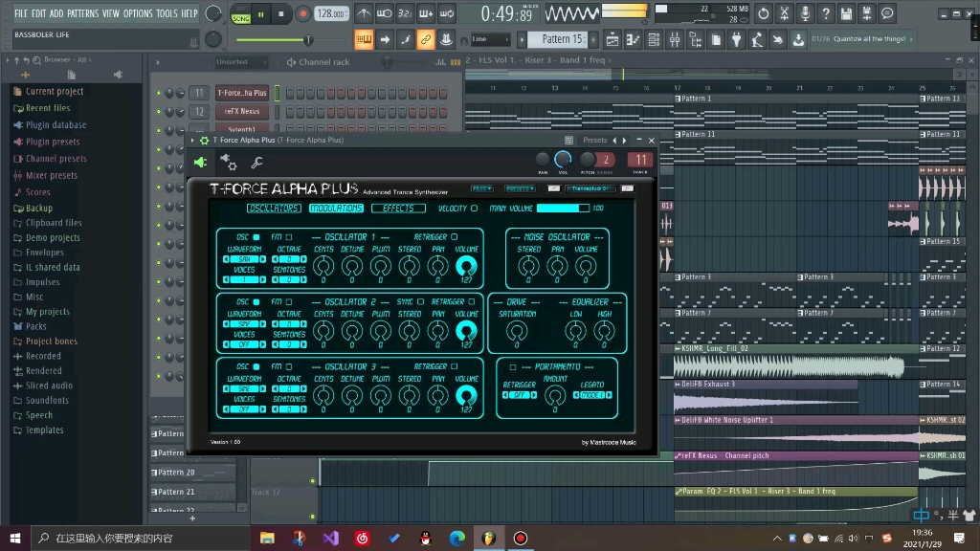The image size is (980, 551).
Task: Open the Line snap mode dropdown
Action: coord(490,39)
